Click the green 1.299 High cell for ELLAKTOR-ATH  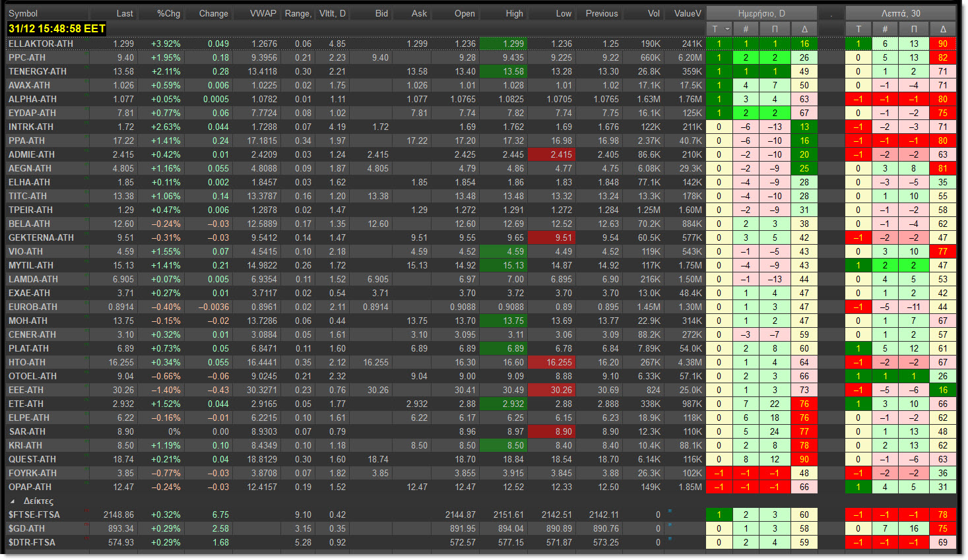(x=504, y=44)
